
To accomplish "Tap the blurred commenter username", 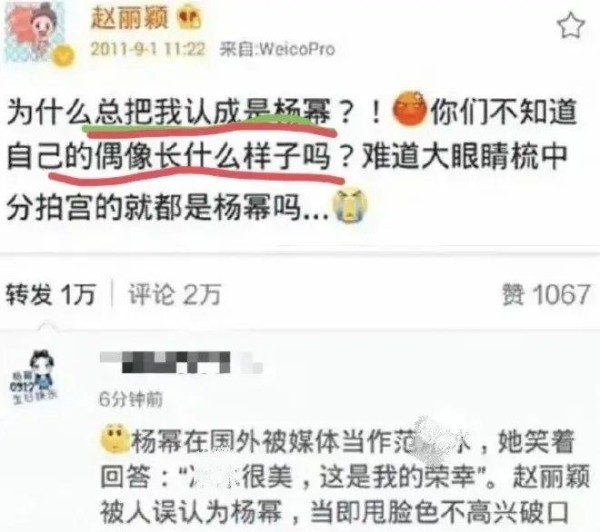I will pyautogui.click(x=182, y=362).
